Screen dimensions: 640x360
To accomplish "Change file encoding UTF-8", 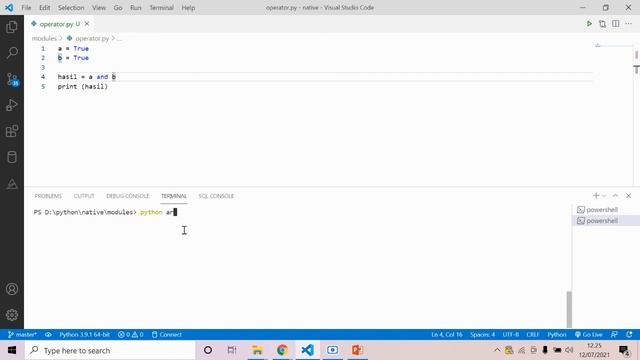I will point(511,334).
